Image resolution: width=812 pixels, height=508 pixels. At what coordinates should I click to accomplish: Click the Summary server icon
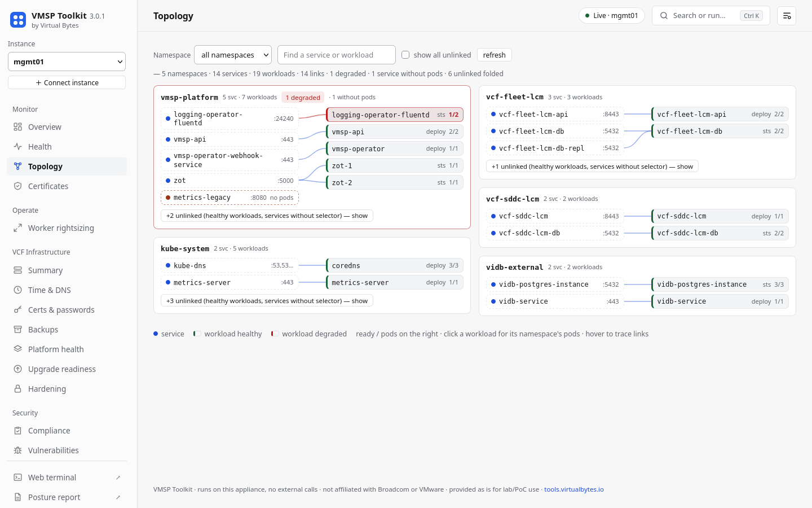[x=18, y=270]
